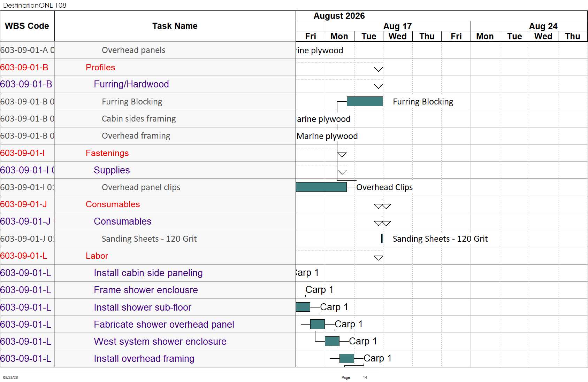Image resolution: width=588 pixels, height=382 pixels.
Task: Select the West system shower enclosure task bar
Action: click(332, 341)
